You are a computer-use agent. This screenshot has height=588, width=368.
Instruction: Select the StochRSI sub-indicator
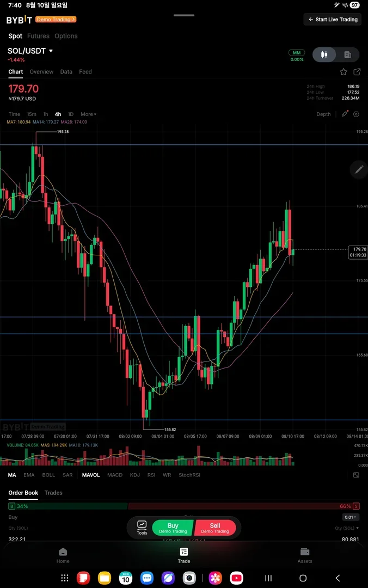[189, 475]
